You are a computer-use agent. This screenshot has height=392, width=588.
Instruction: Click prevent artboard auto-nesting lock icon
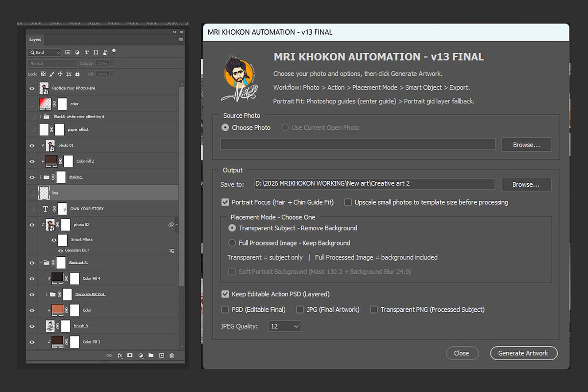pyautogui.click(x=69, y=74)
